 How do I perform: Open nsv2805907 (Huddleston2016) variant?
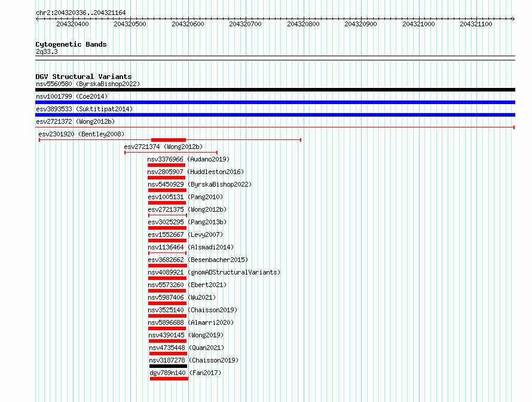[195, 172]
